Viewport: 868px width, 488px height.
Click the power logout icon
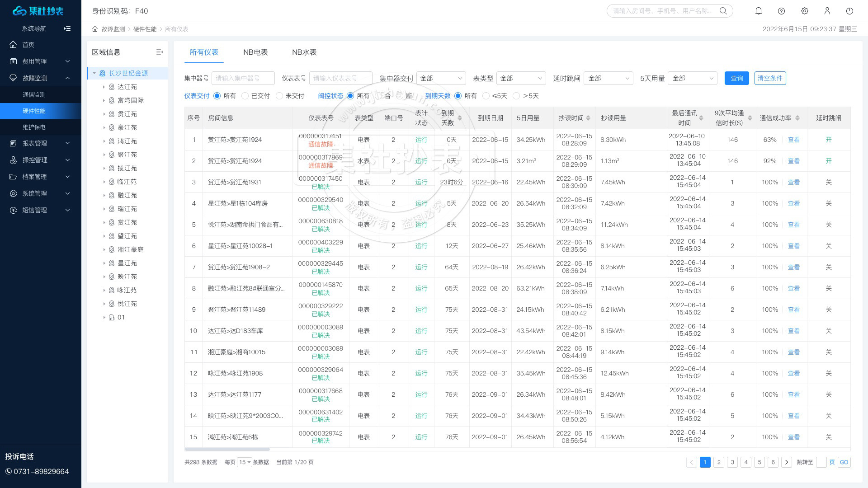[849, 11]
